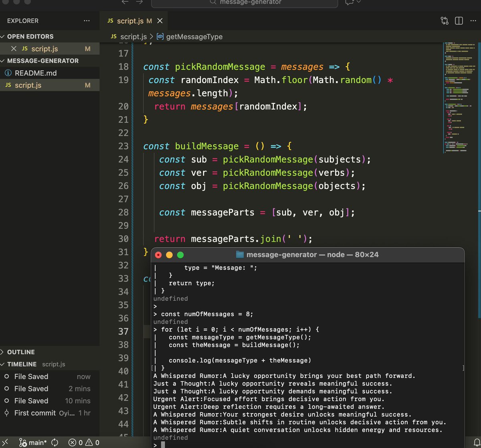Select timeline entry File Saved now
The height and width of the screenshot is (448, 481).
point(50,377)
